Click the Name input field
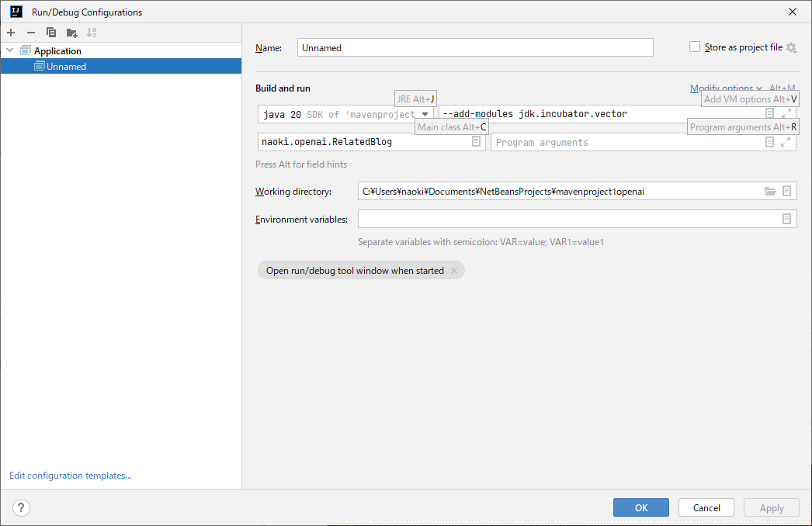This screenshot has width=812, height=526. [475, 47]
